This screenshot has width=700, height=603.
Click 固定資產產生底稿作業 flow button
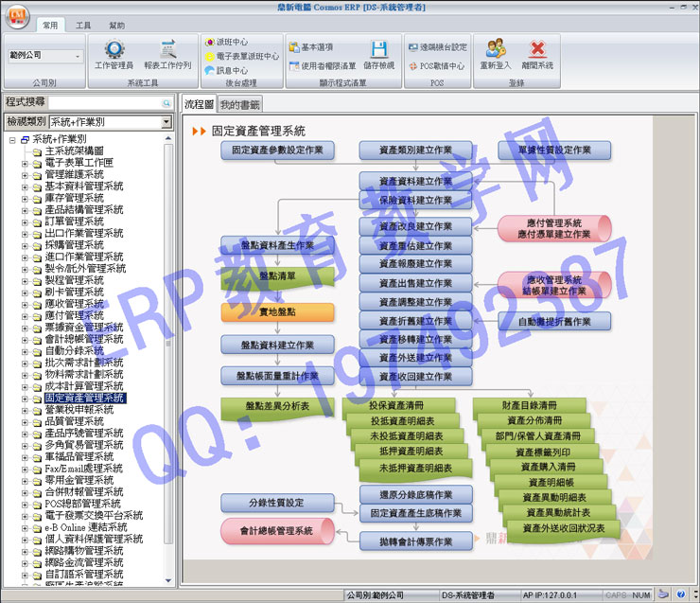(x=415, y=513)
